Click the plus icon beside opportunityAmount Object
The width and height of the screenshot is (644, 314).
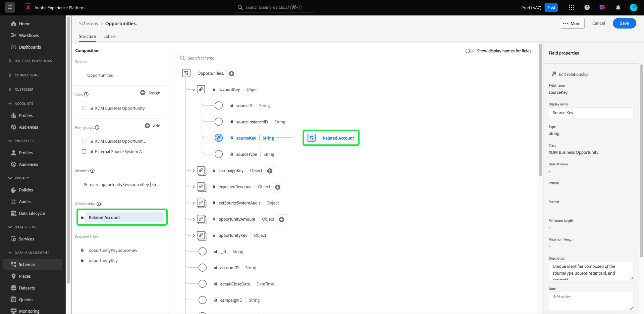pyautogui.click(x=282, y=220)
